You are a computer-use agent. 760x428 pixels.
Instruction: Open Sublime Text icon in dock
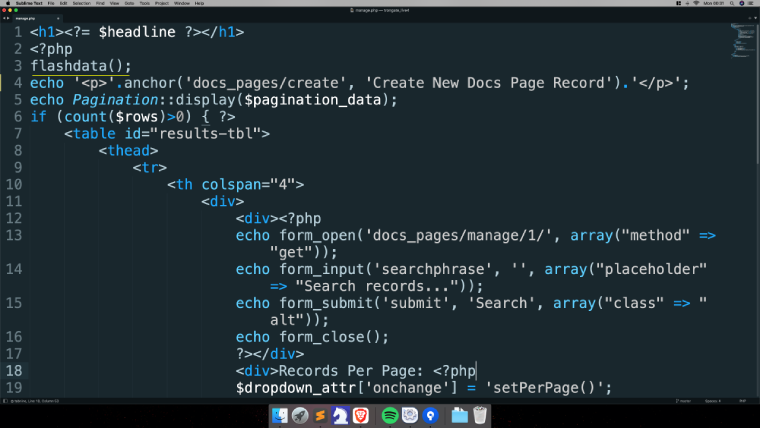tap(320, 415)
